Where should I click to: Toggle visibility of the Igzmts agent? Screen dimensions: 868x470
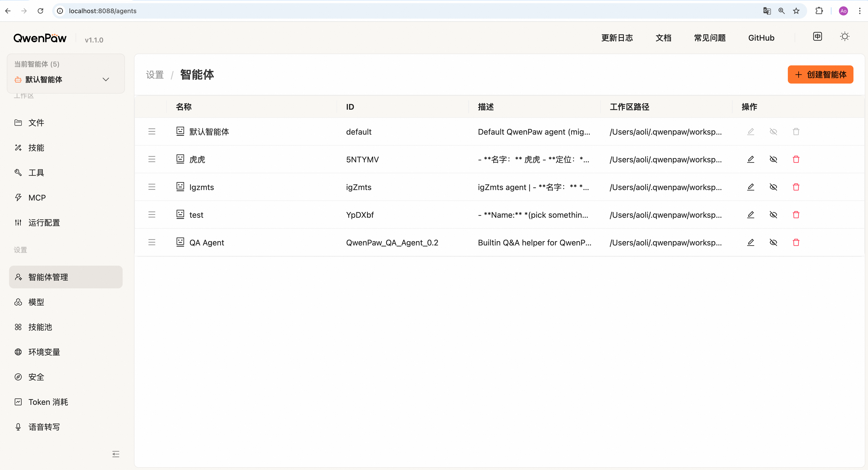773,187
